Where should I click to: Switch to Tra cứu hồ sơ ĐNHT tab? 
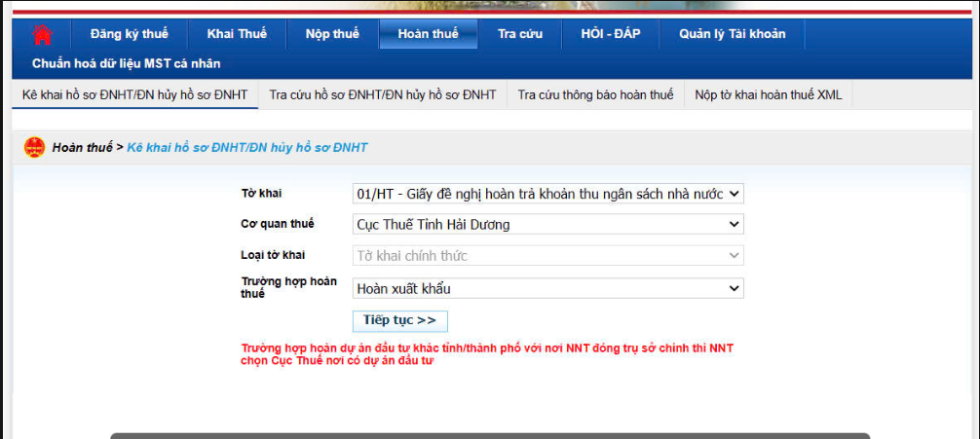click(x=383, y=94)
